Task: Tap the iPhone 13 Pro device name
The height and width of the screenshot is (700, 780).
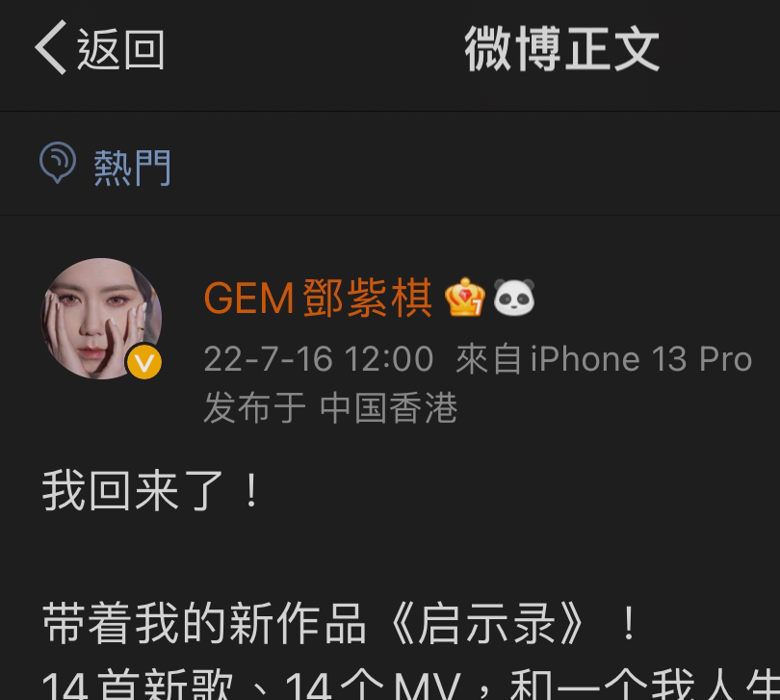Action: tap(641, 359)
